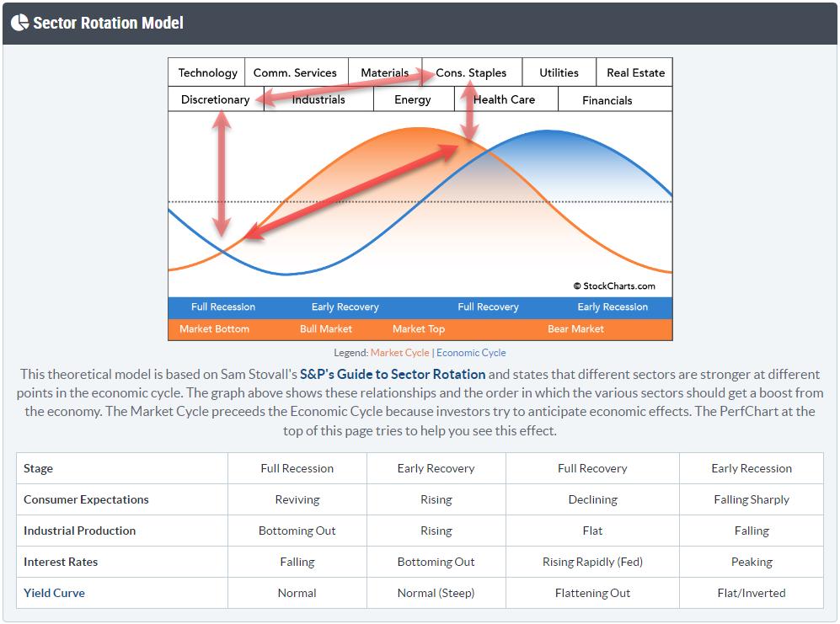Select the Financials sector box
840x624 pixels.
point(607,100)
